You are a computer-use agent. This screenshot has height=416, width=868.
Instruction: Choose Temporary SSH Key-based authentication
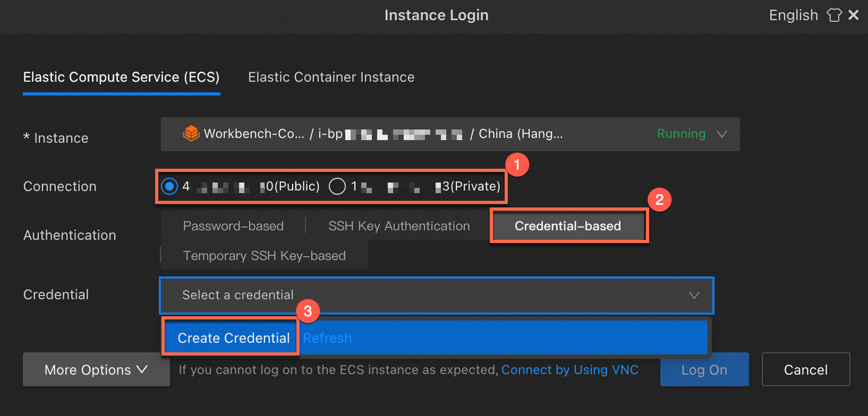pyautogui.click(x=264, y=256)
